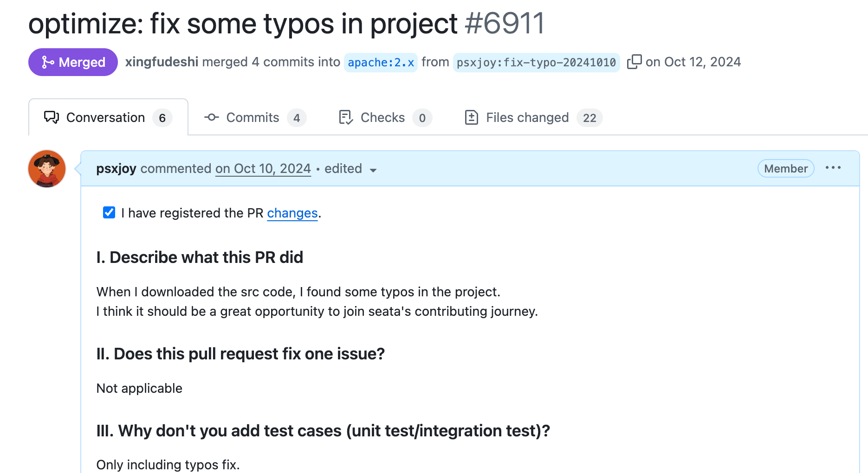This screenshot has width=868, height=473.
Task: Open the 'changes' hyperlink
Action: coord(292,213)
